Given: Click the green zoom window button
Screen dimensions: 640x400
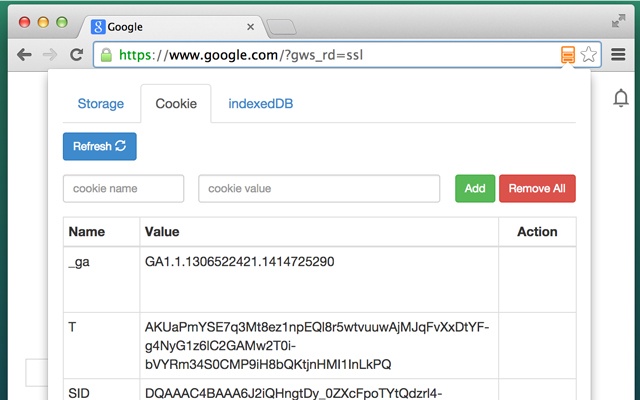Looking at the screenshot, I should [62, 22].
